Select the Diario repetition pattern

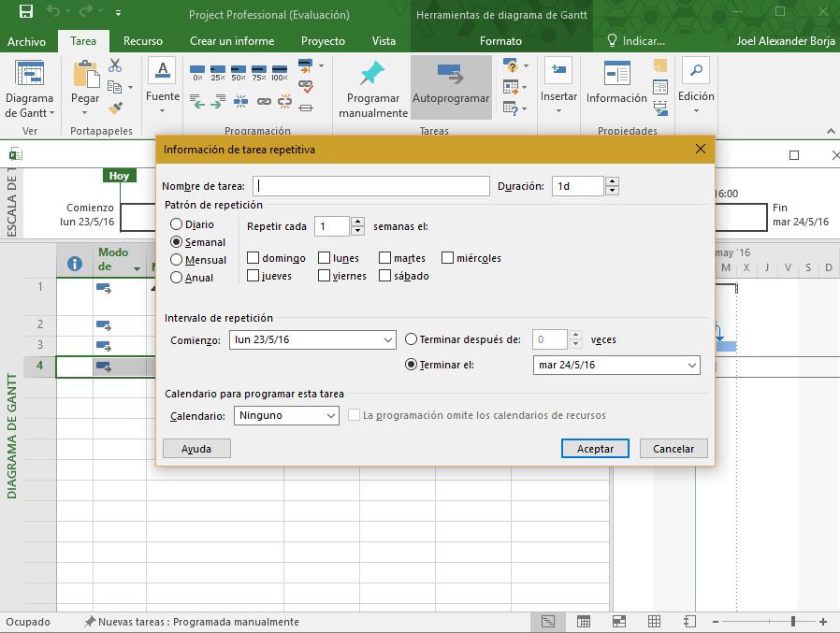(x=176, y=224)
